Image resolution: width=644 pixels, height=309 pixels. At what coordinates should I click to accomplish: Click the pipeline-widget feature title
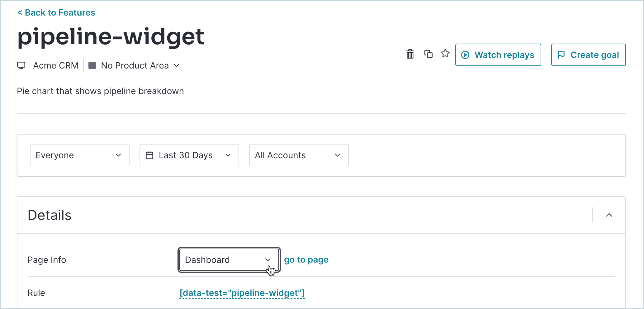111,37
